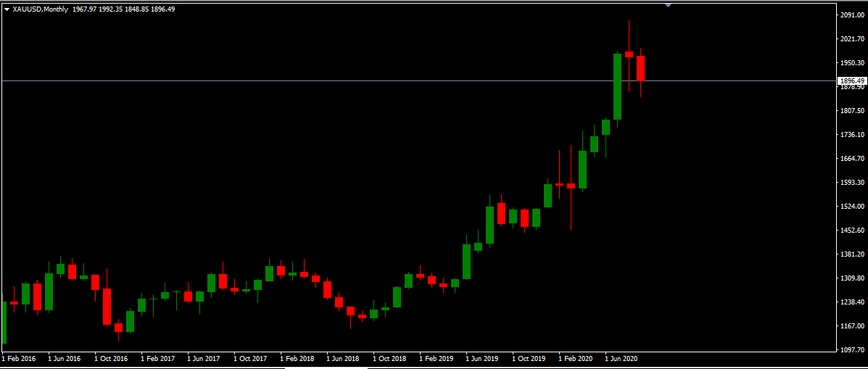
Task: Click the triangle arrow beside XAUUSD,Monthly
Action: 7,9
